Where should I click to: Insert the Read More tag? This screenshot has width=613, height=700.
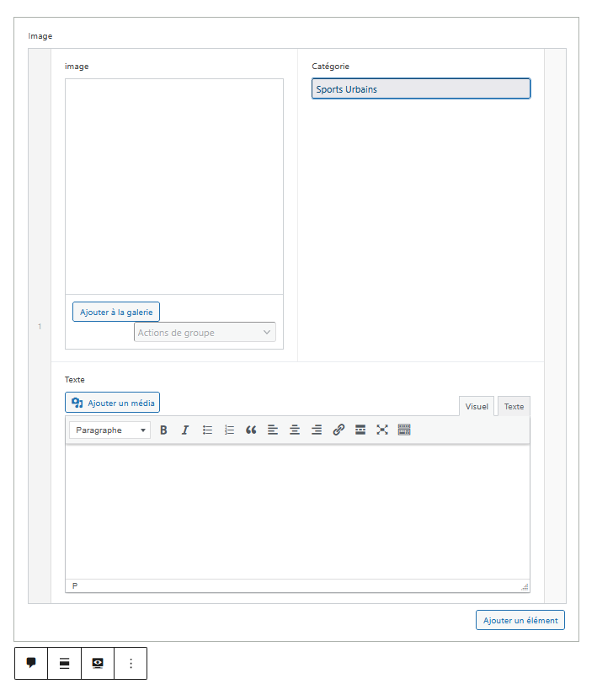coord(360,430)
